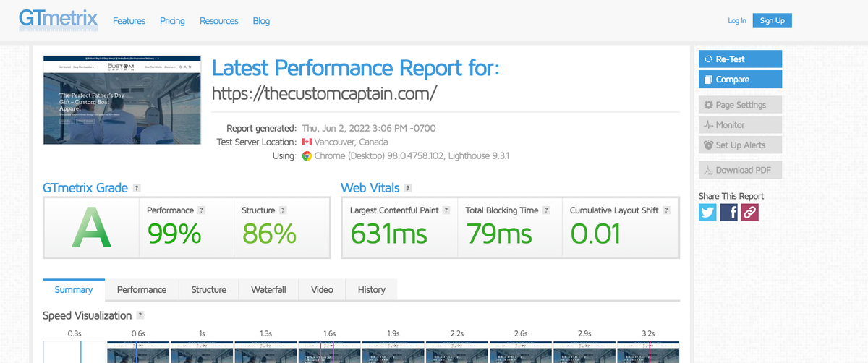The image size is (868, 363).
Task: Click the Twitter share icon
Action: point(707,212)
